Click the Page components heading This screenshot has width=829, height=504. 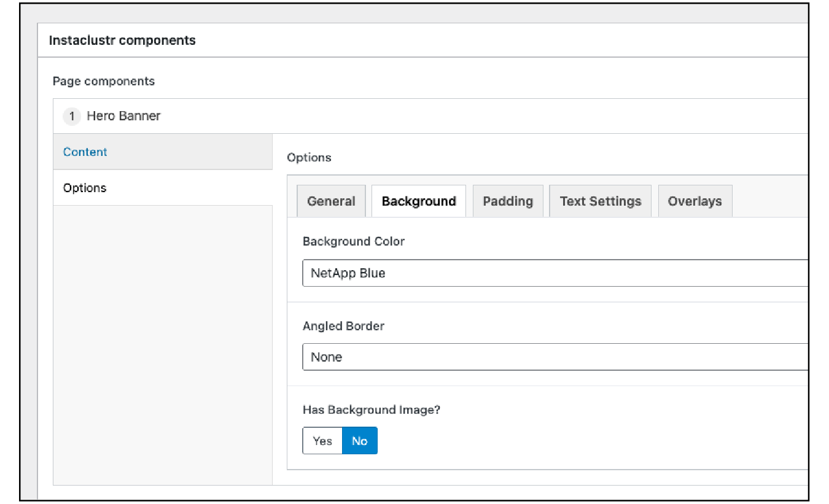pyautogui.click(x=103, y=80)
